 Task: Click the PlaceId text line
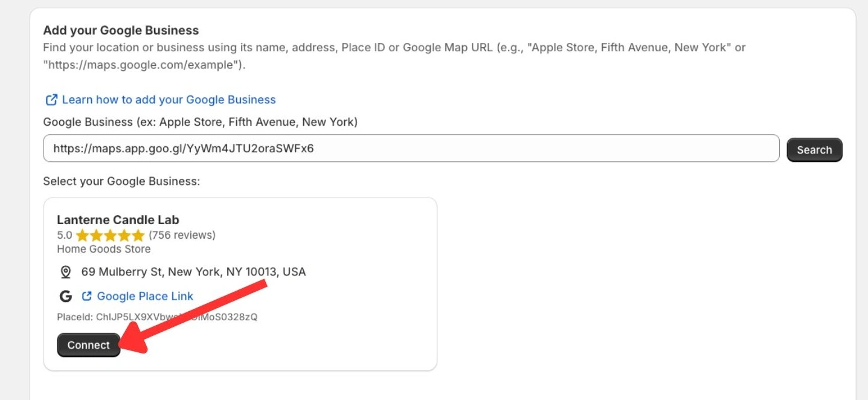pyautogui.click(x=157, y=317)
